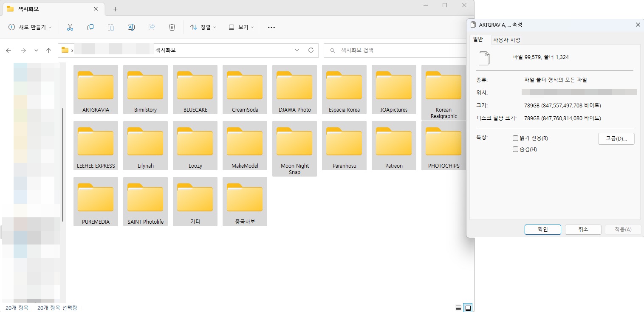Viewport: 644px width, 312px height.
Task: Select the PHOTOCHIPS folder
Action: click(x=443, y=146)
